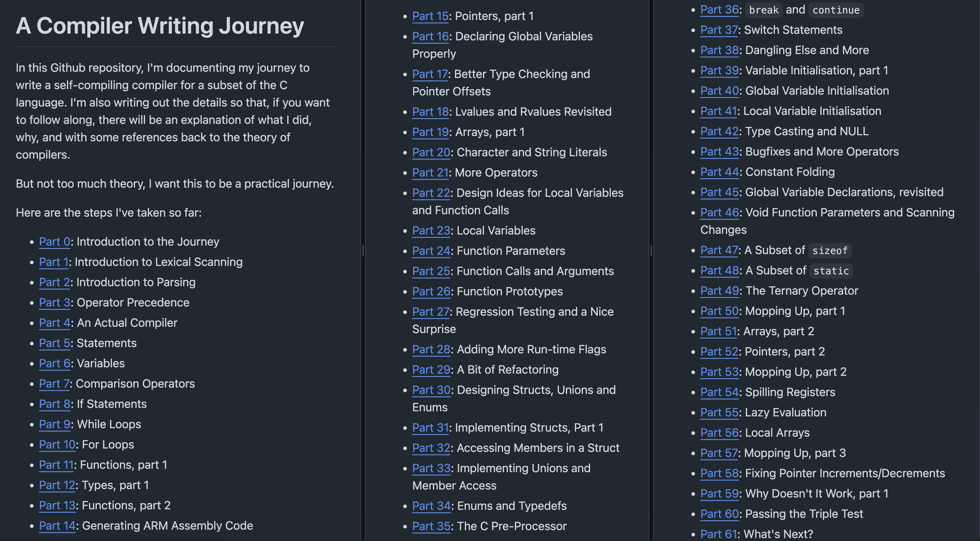Image resolution: width=980 pixels, height=541 pixels.
Task: Go to Part 54 Spilling Registers
Action: pyautogui.click(x=719, y=392)
